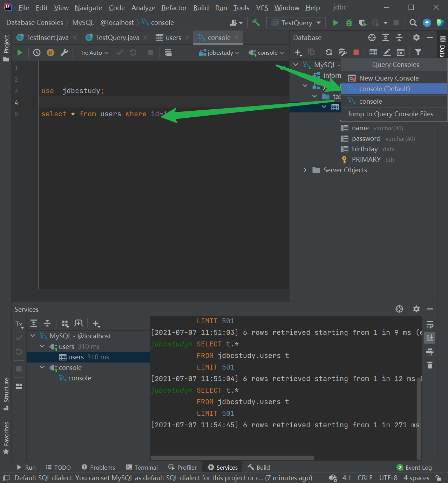Screen dimensions: 448x483
Task: Open the Database panel filter funnel
Action: 418,52
